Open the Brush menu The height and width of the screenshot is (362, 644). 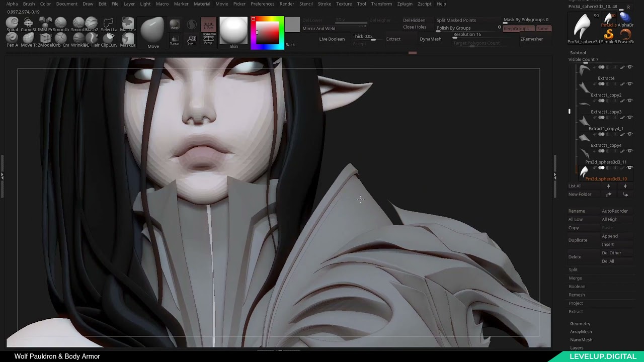pos(29,4)
